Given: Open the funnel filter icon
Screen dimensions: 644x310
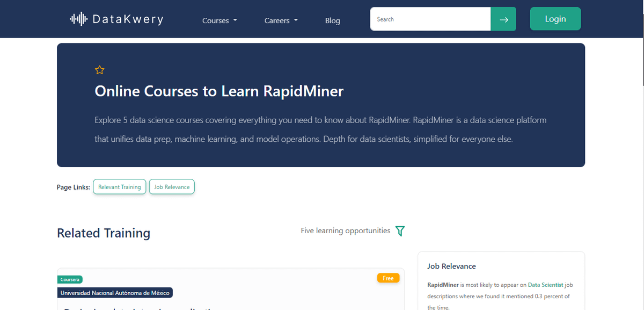Looking at the screenshot, I should [400, 231].
